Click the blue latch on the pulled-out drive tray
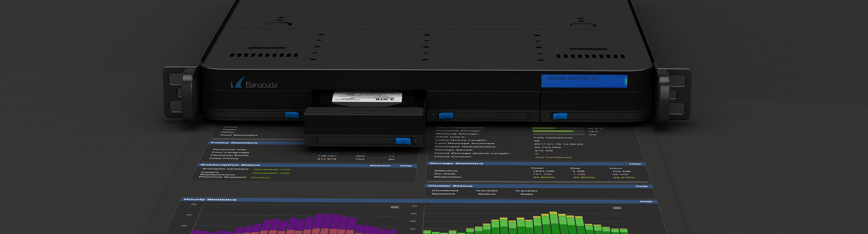 click(403, 141)
